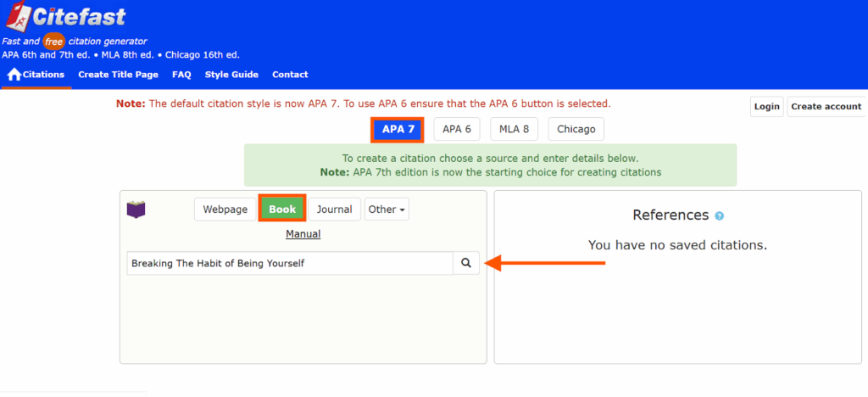868x397 pixels.
Task: Open the FAQ page
Action: tap(181, 75)
